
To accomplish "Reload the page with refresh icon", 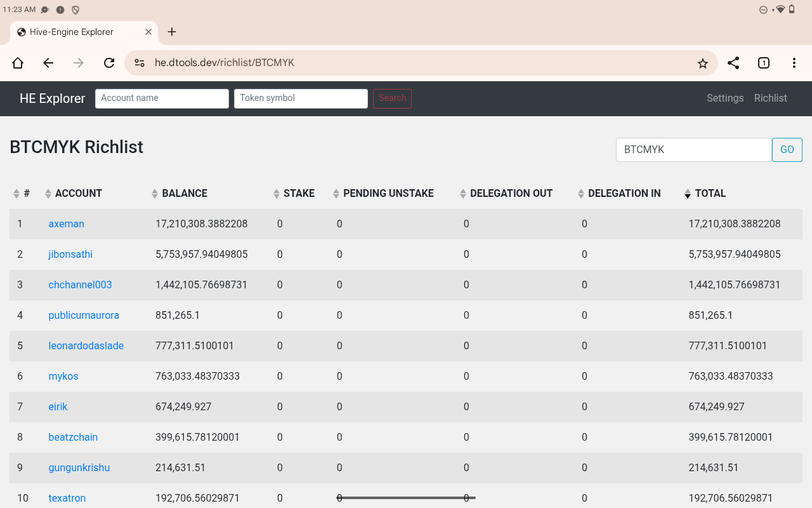I will tap(109, 63).
